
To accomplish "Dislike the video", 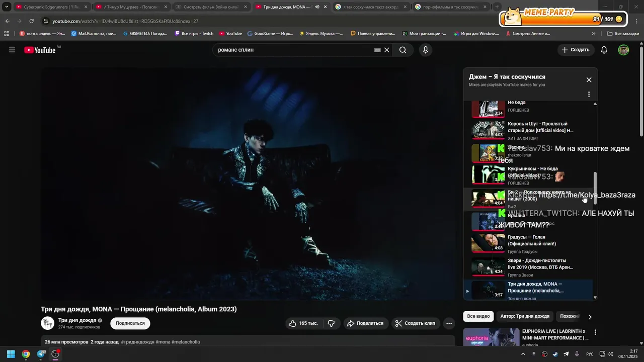I will (331, 323).
